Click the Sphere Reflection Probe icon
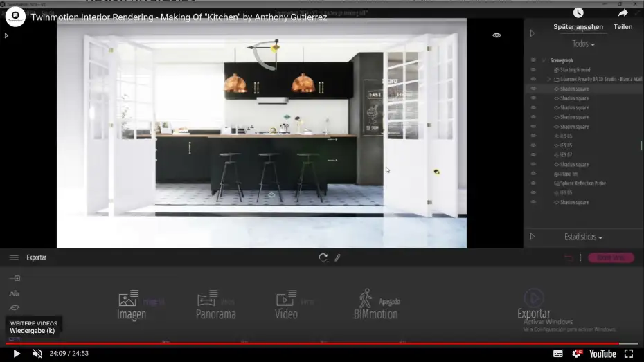 557,183
